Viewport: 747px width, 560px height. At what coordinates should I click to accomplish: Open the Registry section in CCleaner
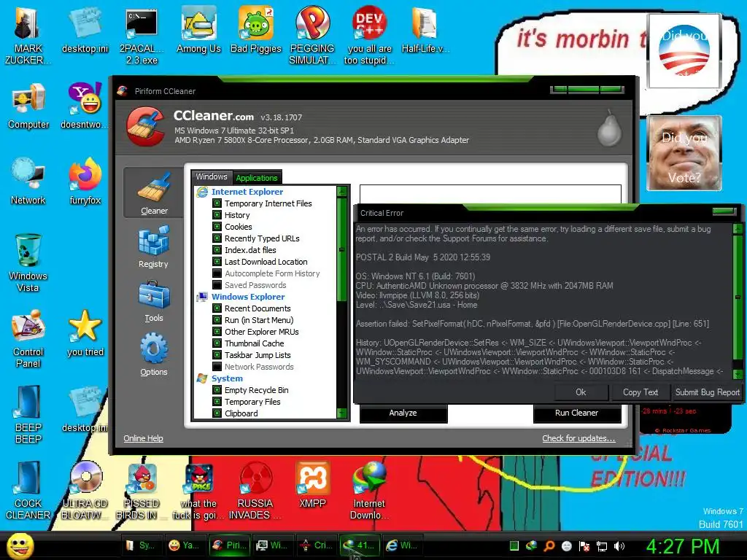pos(153,246)
